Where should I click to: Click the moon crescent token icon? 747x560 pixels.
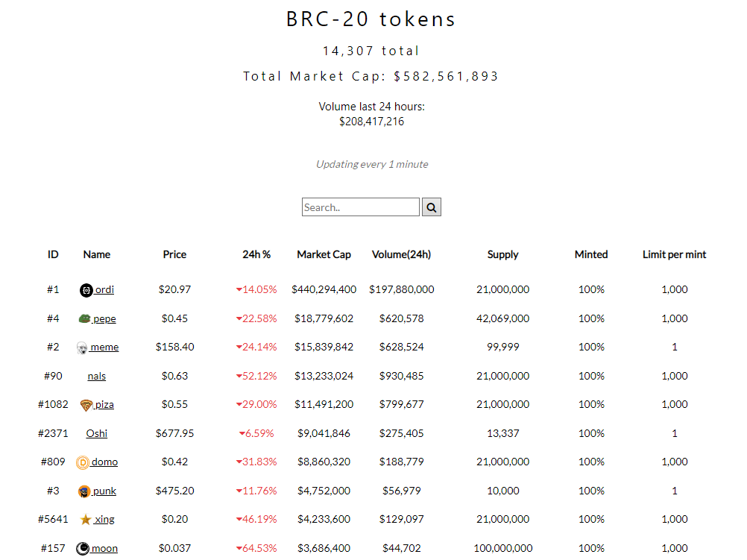coord(83,549)
